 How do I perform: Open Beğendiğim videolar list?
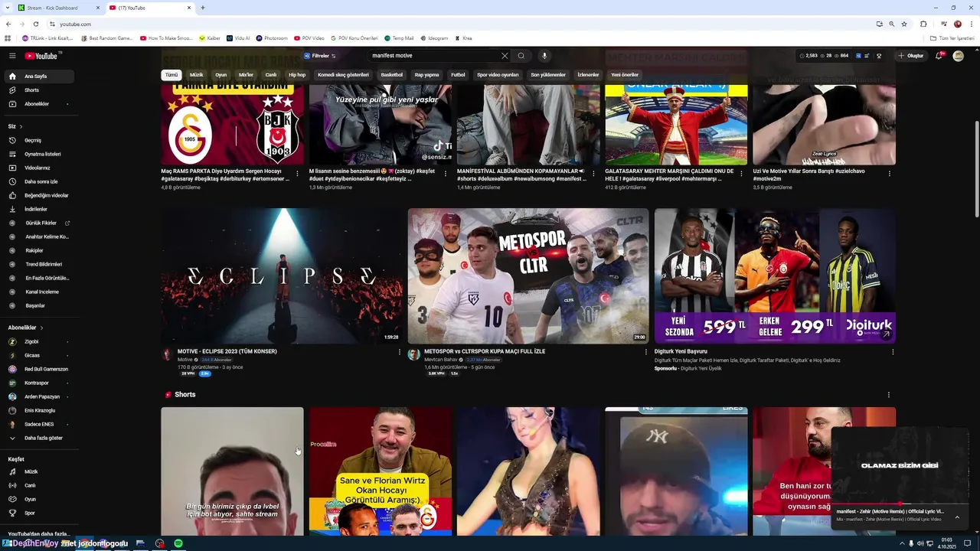38,196
